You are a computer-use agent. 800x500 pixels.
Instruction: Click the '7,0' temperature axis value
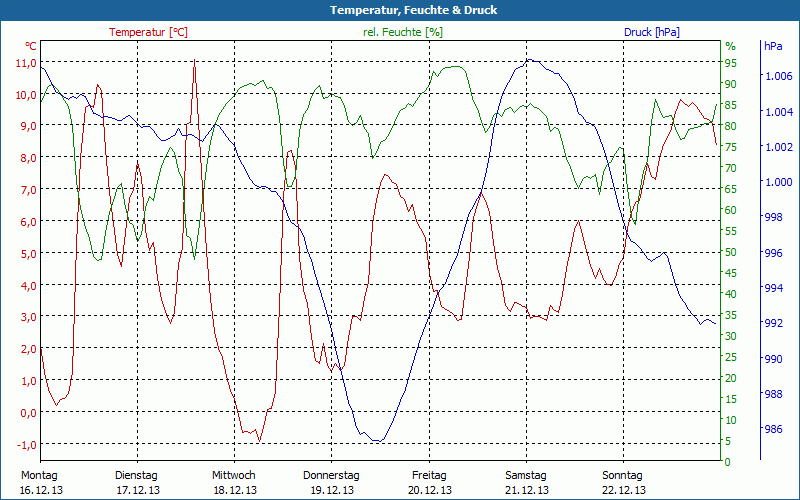tap(28, 190)
